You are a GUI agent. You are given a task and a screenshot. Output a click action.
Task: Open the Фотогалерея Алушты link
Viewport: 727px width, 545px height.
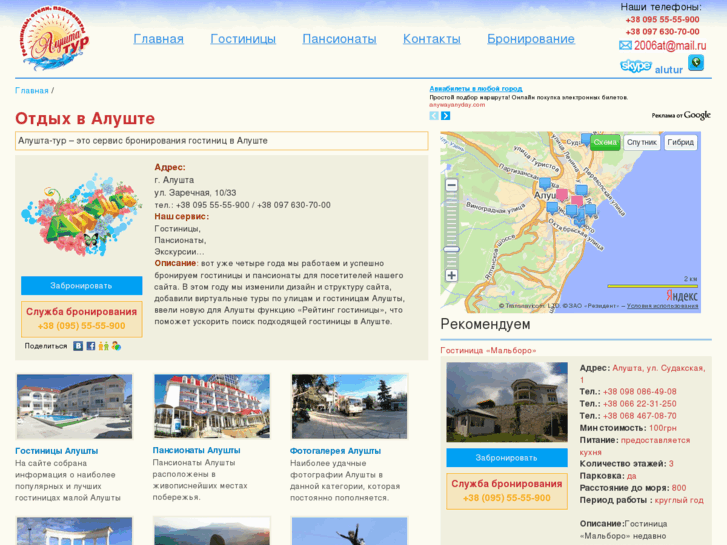coord(335,451)
